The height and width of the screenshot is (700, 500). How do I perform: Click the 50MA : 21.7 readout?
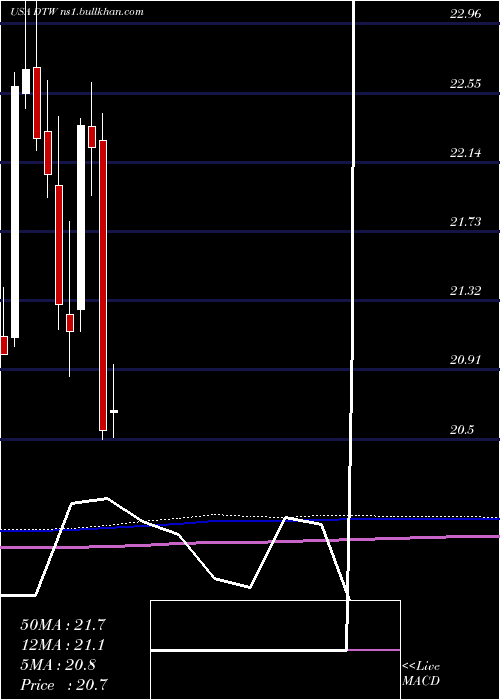click(x=63, y=625)
